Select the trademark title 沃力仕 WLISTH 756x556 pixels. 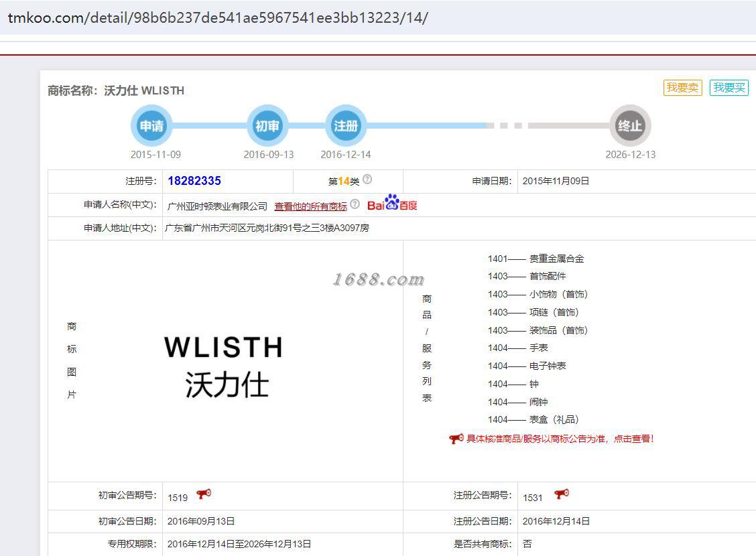pyautogui.click(x=144, y=90)
